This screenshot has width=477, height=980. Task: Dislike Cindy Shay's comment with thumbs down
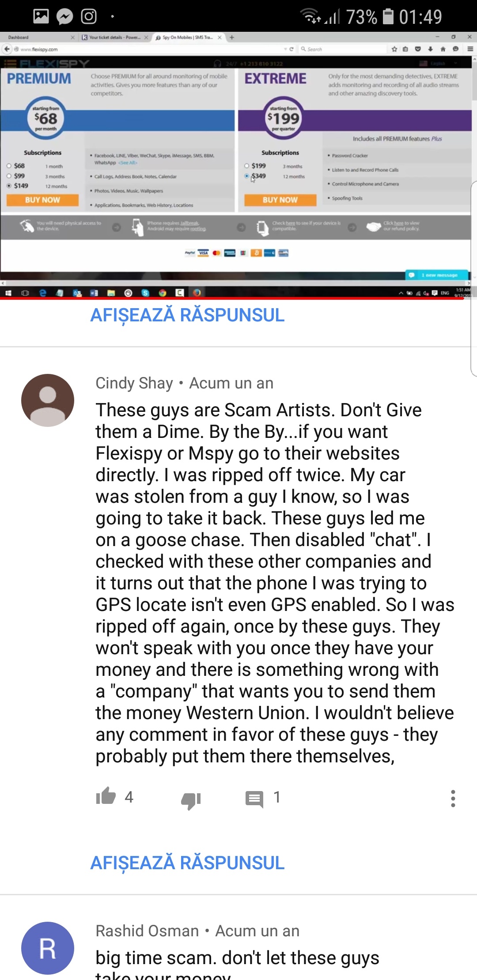pos(191,799)
